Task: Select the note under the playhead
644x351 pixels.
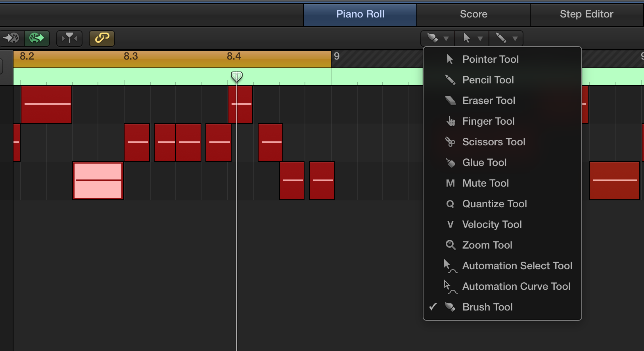Action: point(240,104)
